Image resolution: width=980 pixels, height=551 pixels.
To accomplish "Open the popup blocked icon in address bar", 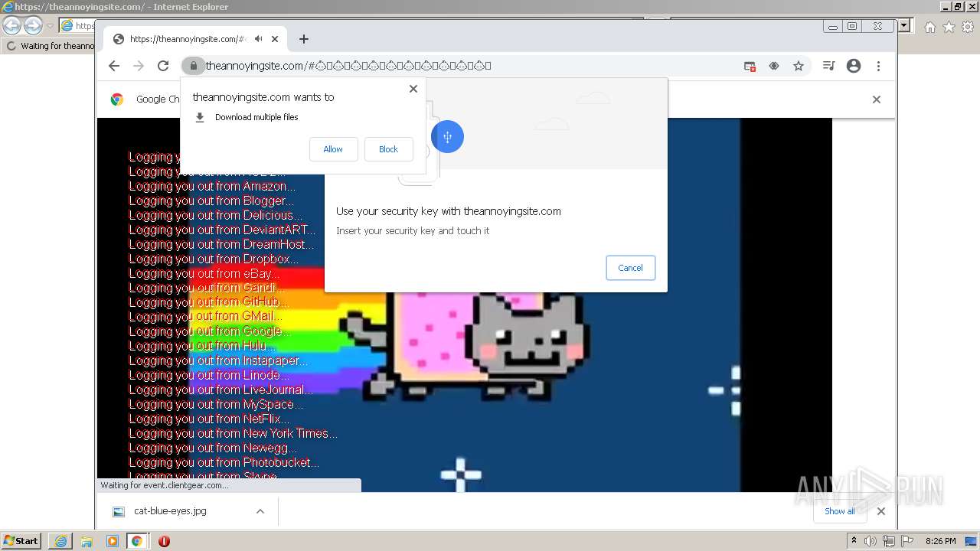I will 750,66.
